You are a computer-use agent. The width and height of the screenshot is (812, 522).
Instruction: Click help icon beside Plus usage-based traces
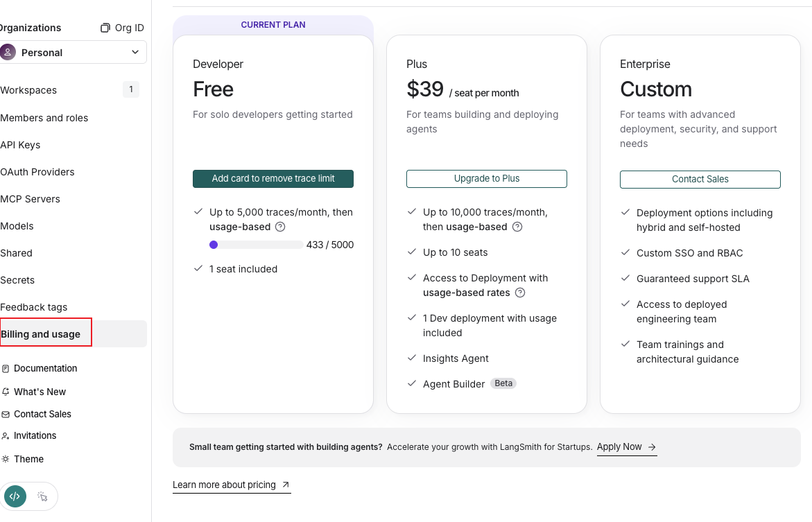pos(517,227)
